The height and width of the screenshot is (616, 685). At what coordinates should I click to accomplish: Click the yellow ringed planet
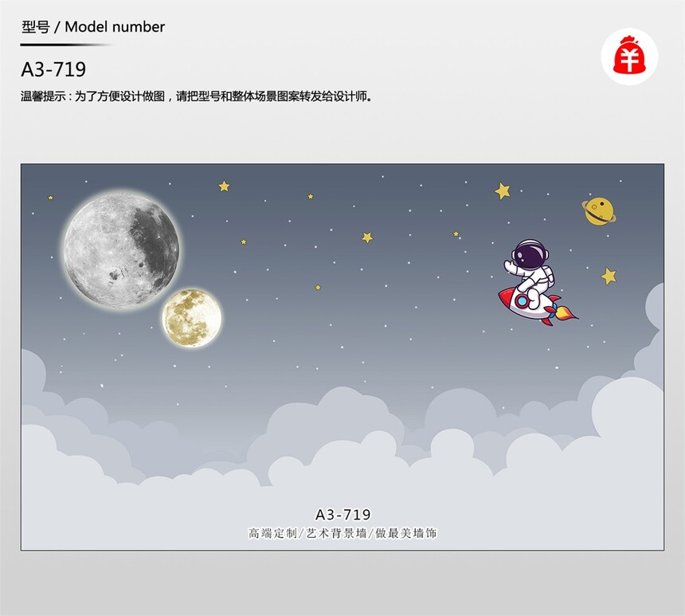tap(598, 212)
